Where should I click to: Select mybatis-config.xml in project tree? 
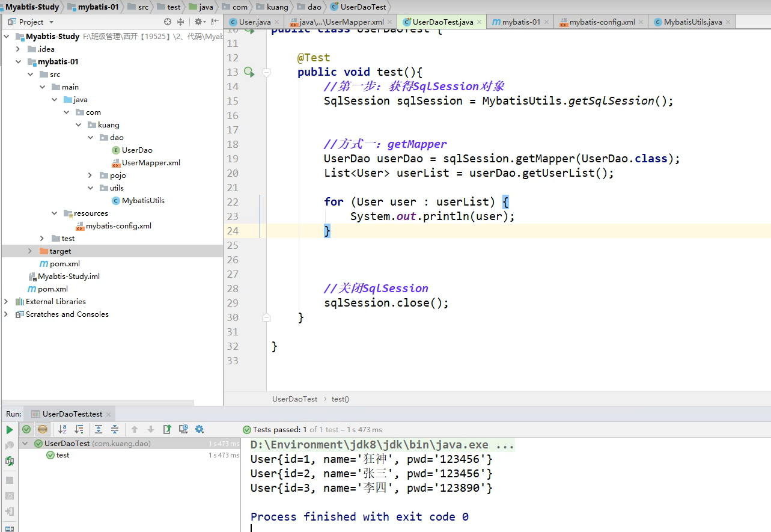pos(113,225)
